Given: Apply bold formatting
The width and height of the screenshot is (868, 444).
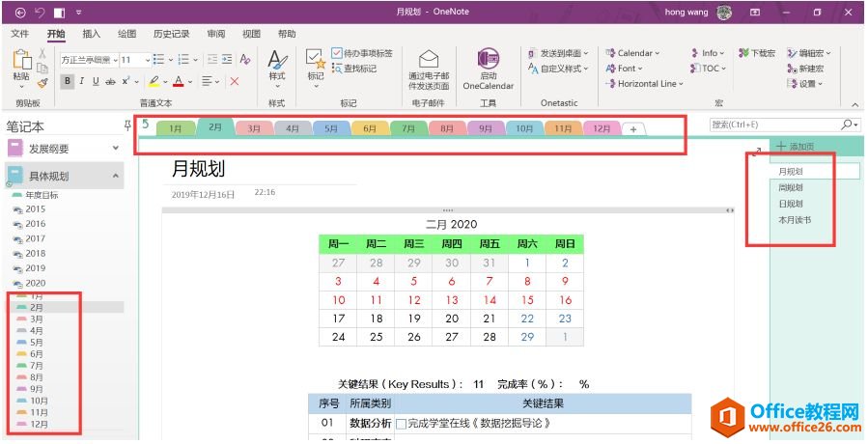Looking at the screenshot, I should click(67, 81).
